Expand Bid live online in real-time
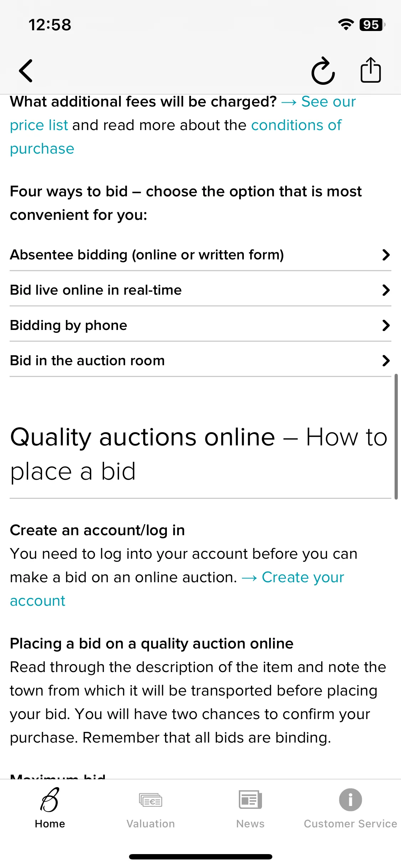401x868 pixels. (x=200, y=290)
